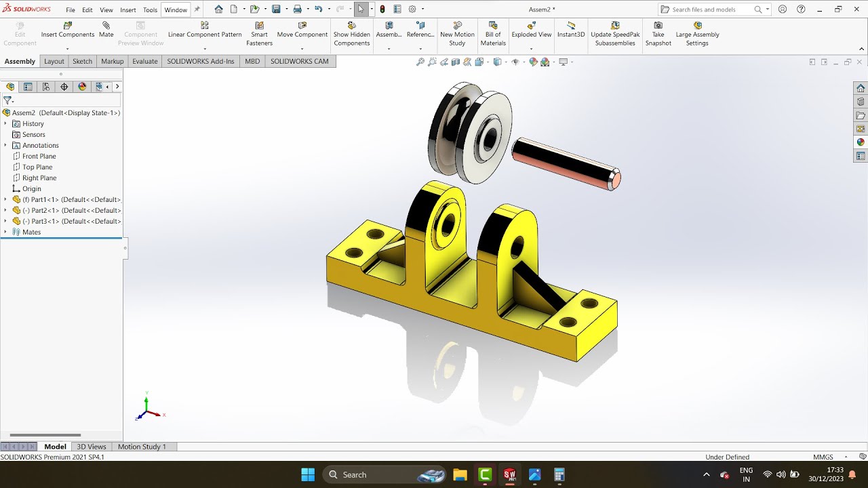Screen dimensions: 868x488
Task: Create a new document with the New icon
Action: 234,9
